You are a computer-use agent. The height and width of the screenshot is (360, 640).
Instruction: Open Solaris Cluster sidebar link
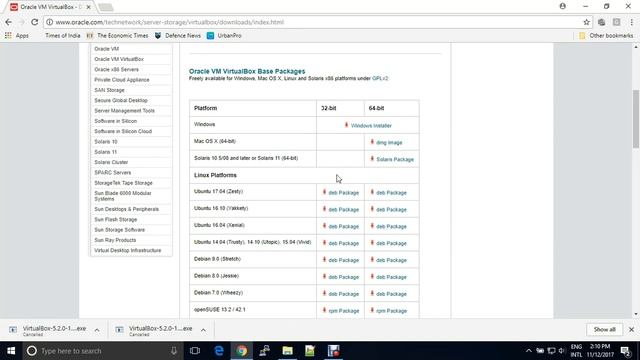[111, 162]
